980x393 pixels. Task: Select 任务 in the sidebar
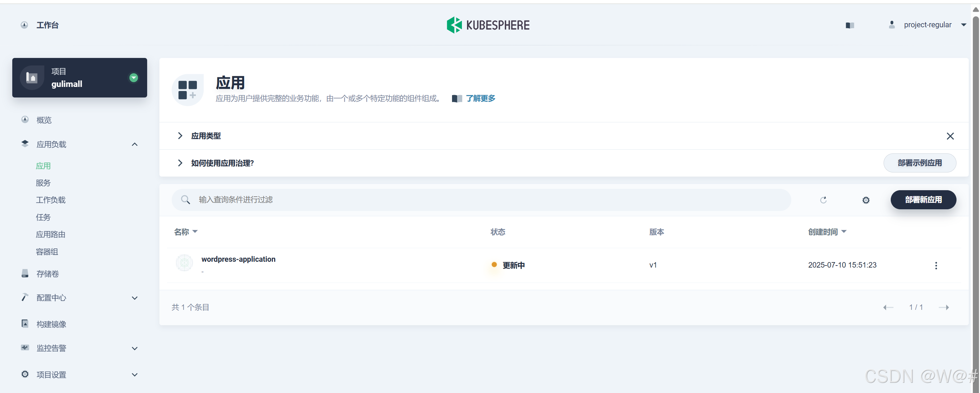(43, 217)
